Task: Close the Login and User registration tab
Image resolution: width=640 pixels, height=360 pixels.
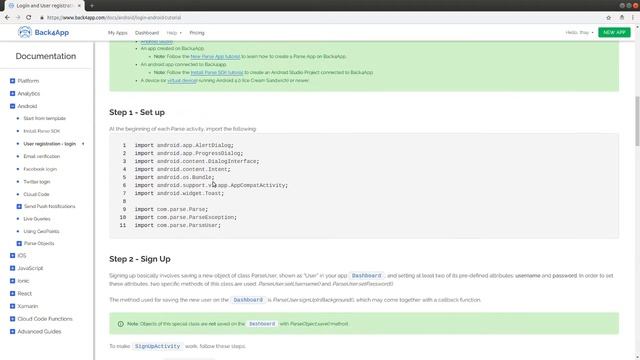Action: [x=79, y=6]
